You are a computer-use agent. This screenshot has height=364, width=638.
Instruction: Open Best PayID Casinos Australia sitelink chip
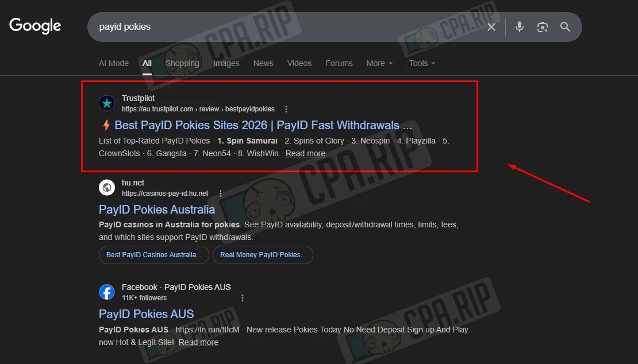pos(154,255)
